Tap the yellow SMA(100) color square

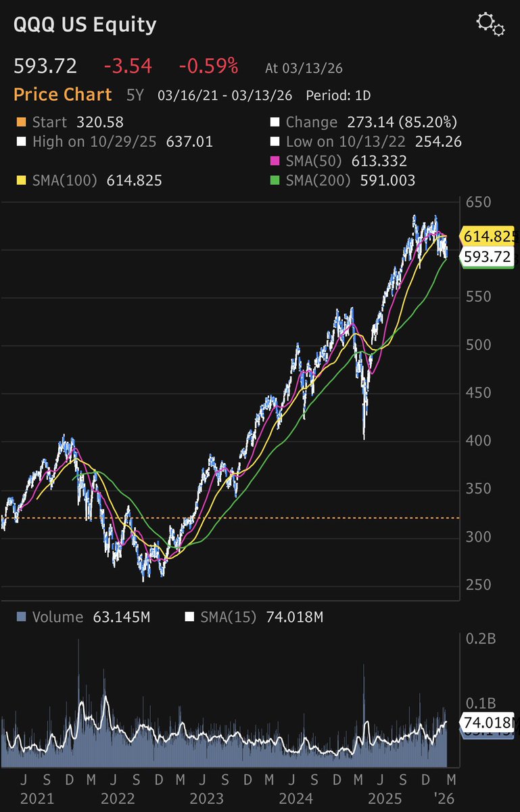coord(21,181)
